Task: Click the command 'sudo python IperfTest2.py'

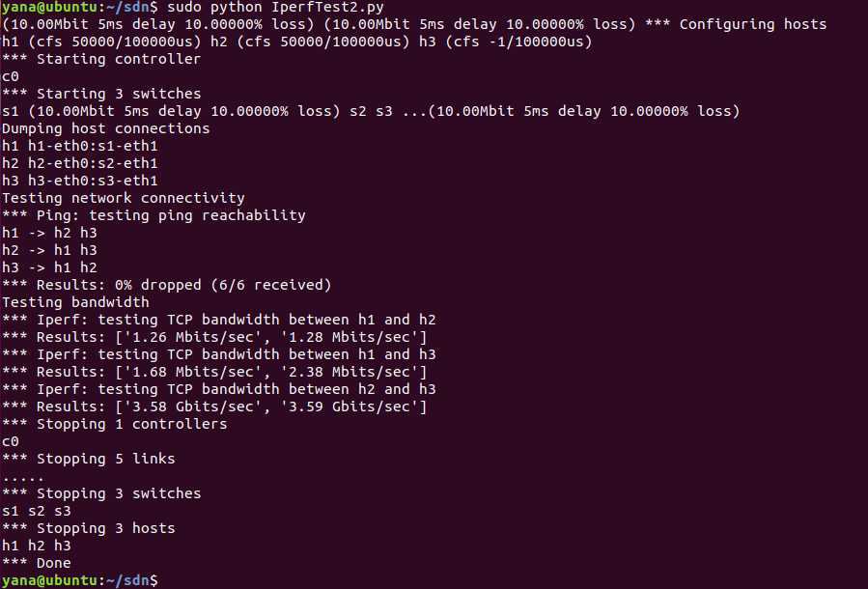Action: tap(275, 7)
